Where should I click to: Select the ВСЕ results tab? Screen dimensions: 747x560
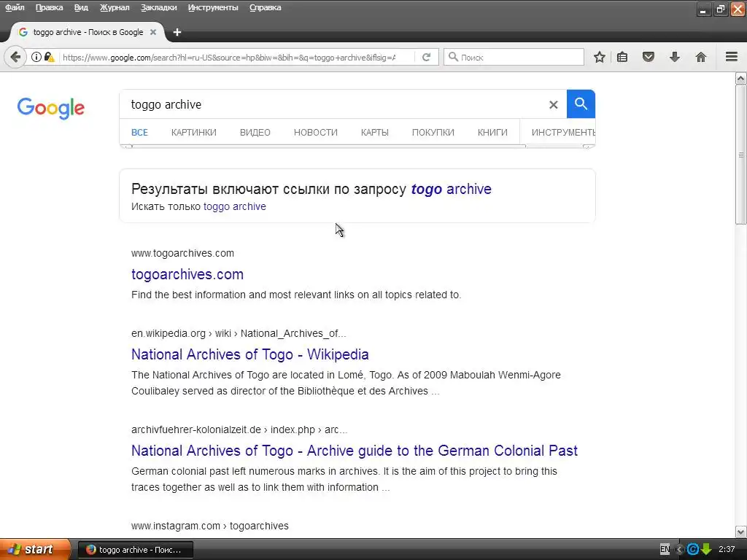click(139, 133)
